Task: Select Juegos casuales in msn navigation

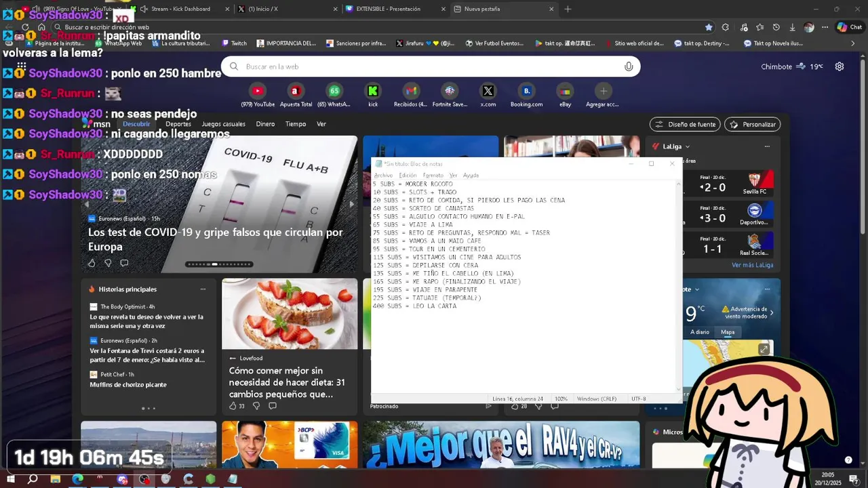Action: click(223, 124)
